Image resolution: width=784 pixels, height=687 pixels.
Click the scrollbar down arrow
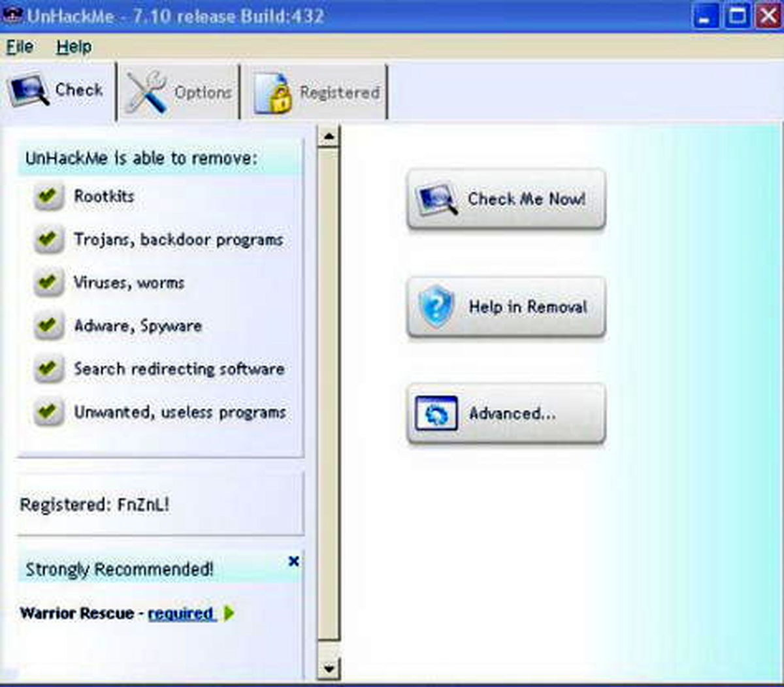[x=329, y=668]
